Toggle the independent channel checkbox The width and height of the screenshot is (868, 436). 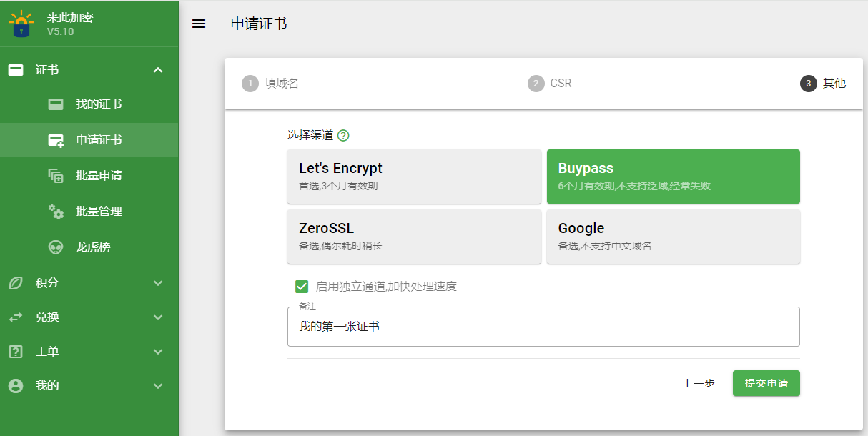point(302,287)
